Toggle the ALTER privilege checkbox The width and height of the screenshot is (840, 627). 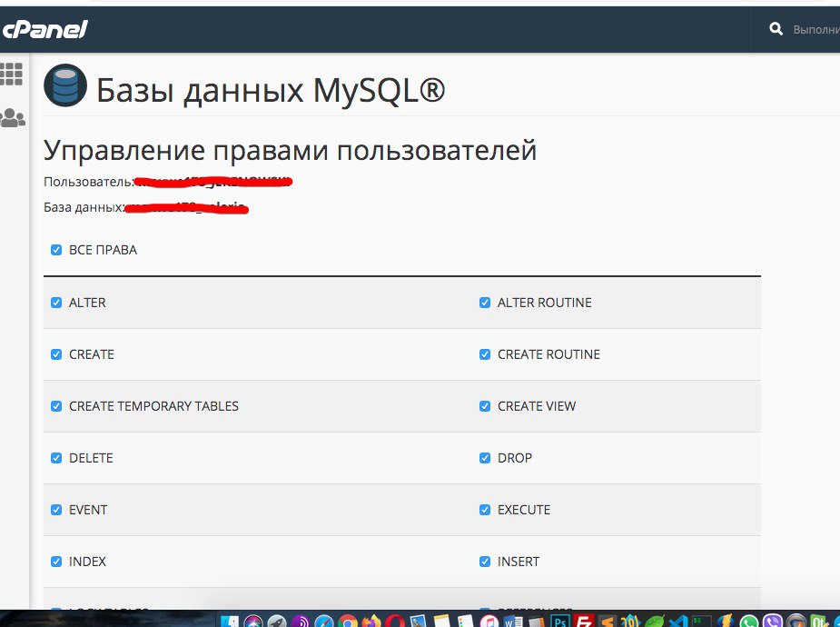tap(56, 303)
